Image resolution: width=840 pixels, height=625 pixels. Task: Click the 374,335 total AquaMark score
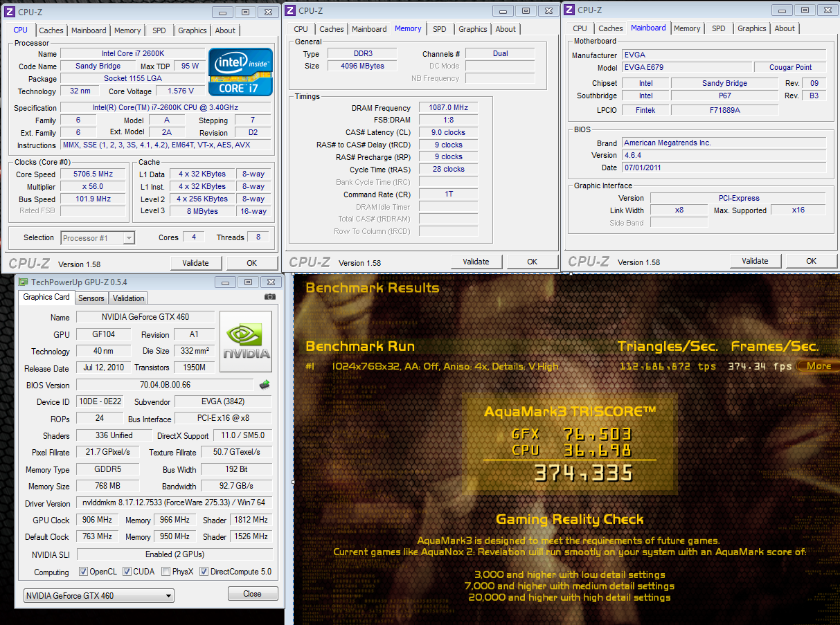583,473
